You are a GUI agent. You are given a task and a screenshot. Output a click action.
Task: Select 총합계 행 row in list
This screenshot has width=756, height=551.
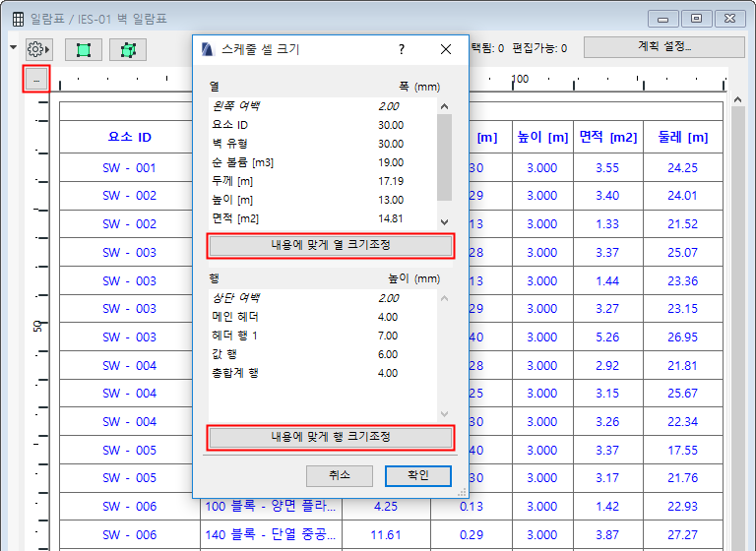click(x=323, y=373)
